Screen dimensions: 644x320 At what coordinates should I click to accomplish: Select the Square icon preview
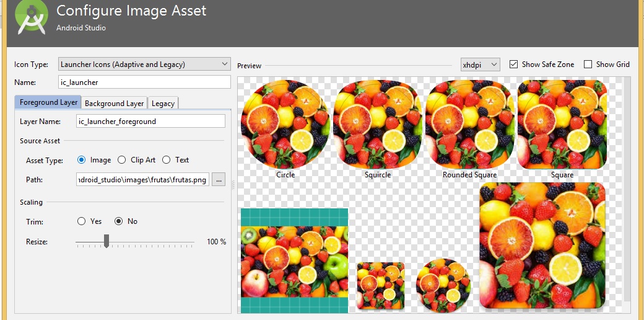click(x=562, y=124)
